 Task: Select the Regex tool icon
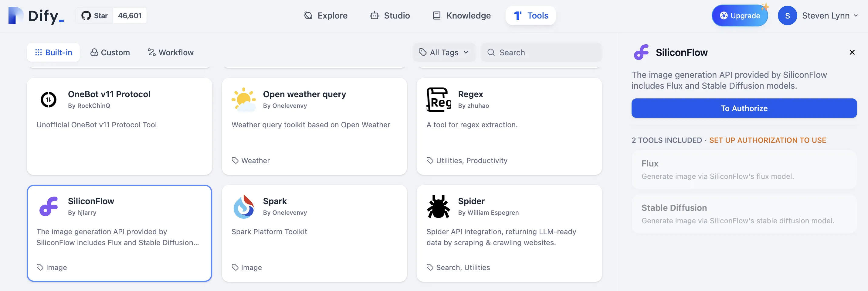coord(438,100)
